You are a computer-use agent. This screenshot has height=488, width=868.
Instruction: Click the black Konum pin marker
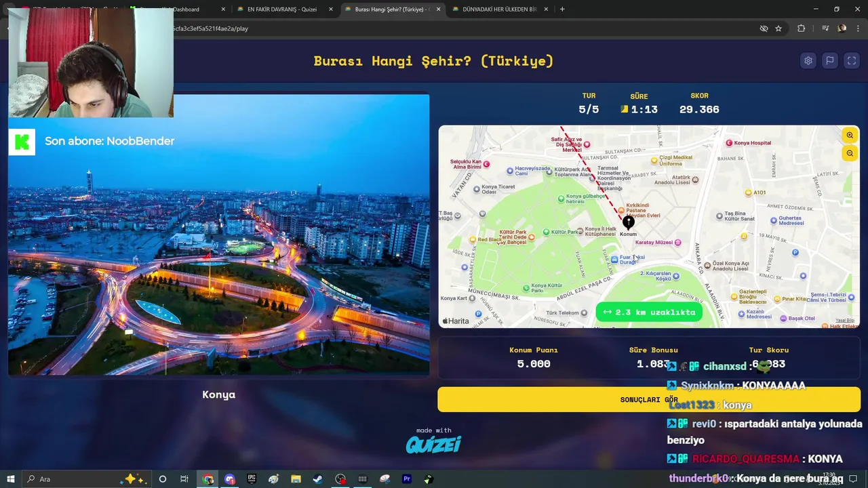pos(629,222)
